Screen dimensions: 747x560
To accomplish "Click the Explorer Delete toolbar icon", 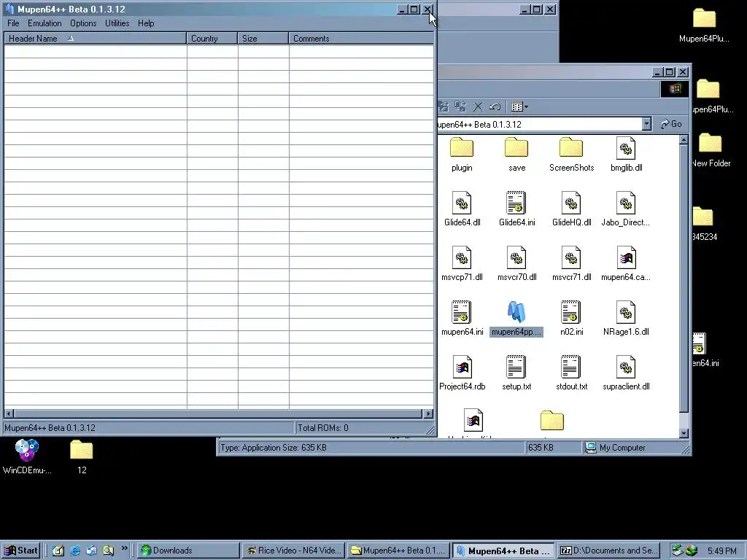I will coord(478,106).
